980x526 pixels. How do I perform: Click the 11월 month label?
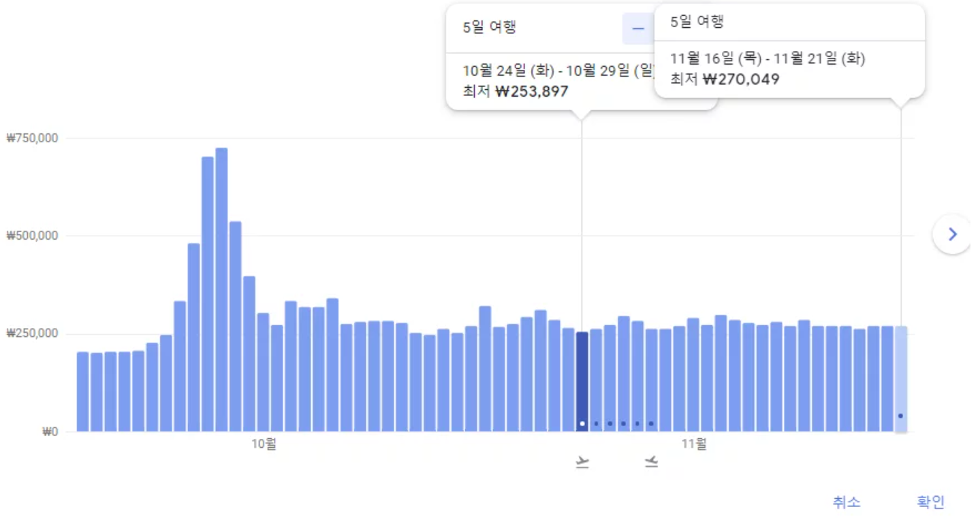(x=694, y=444)
